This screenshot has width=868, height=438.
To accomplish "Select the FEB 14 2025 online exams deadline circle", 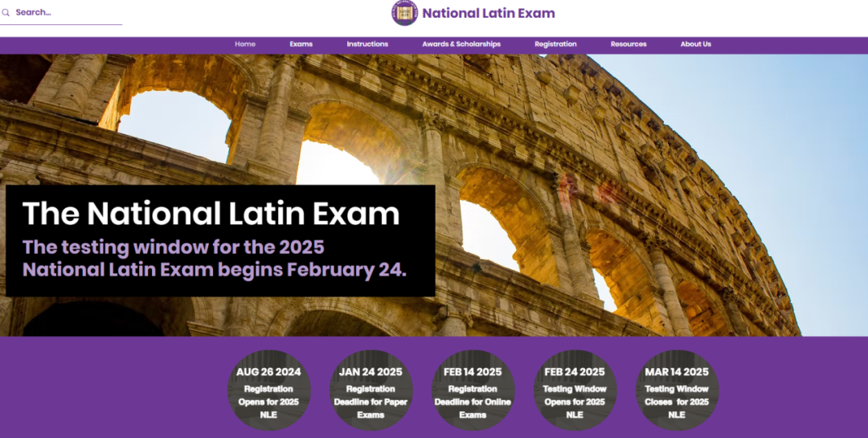I will tap(473, 390).
